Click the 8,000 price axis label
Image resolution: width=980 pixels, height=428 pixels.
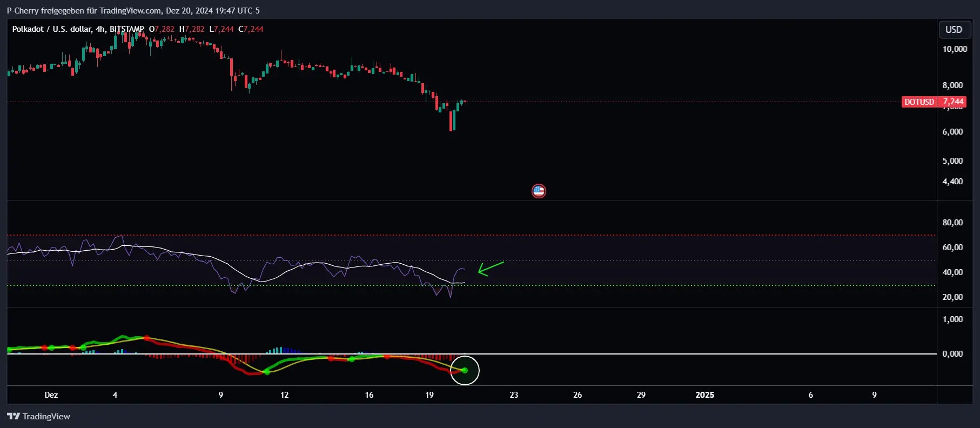(952, 85)
